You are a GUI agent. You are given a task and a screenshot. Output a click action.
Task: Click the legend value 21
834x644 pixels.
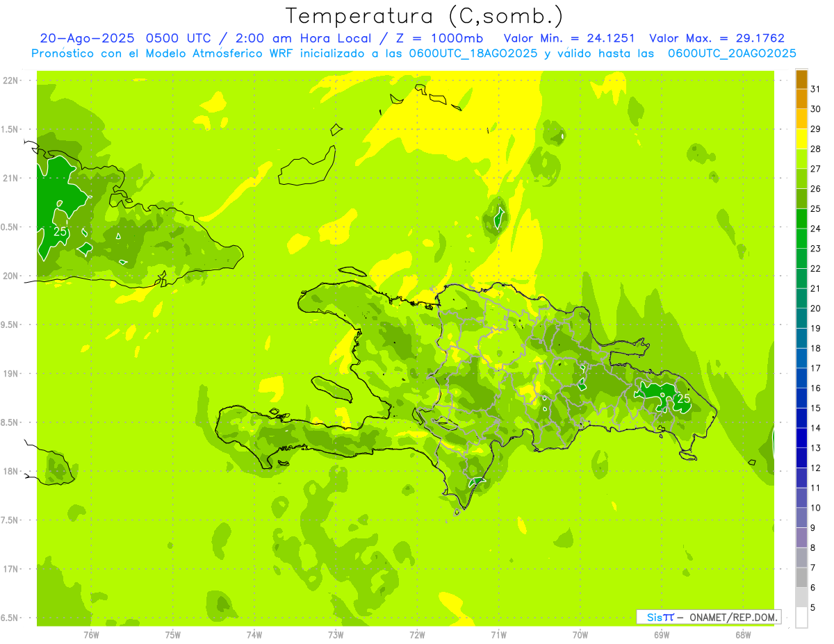pos(816,288)
